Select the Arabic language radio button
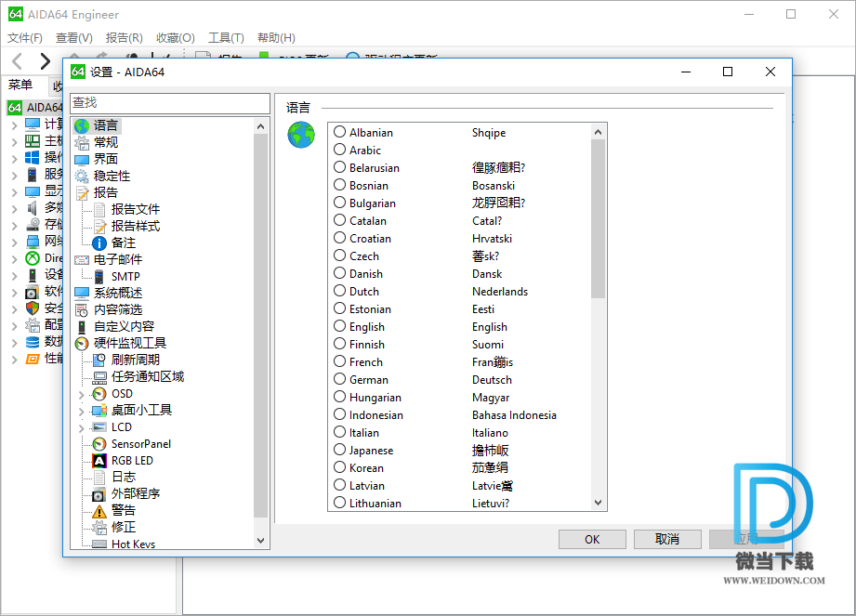 (x=339, y=150)
